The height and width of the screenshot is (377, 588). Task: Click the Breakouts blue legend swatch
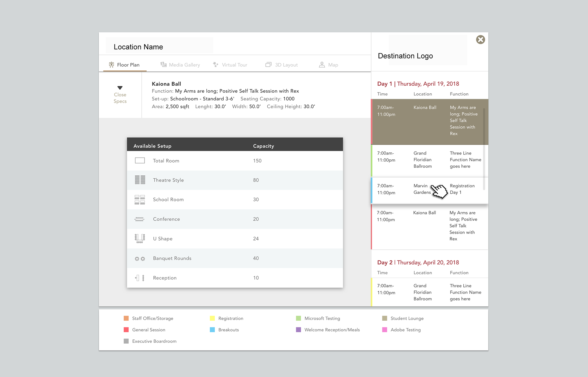pos(212,330)
